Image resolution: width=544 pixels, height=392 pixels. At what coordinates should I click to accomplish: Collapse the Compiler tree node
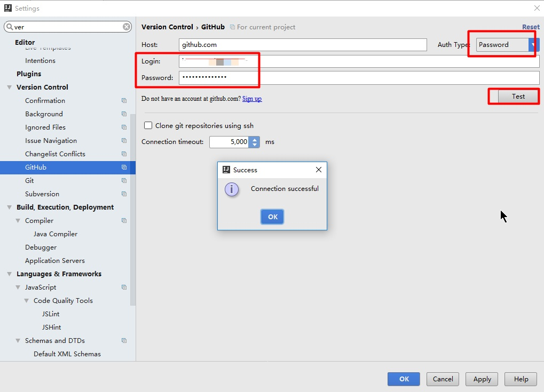[x=18, y=220]
